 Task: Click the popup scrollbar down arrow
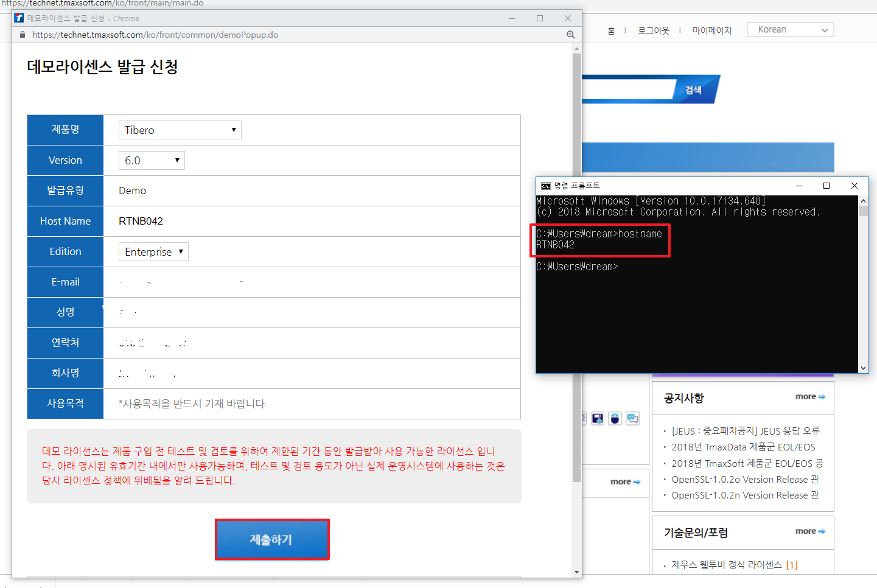click(x=576, y=572)
